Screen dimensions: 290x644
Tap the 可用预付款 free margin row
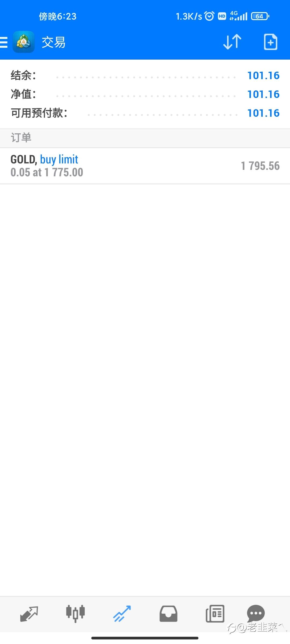tap(145, 113)
